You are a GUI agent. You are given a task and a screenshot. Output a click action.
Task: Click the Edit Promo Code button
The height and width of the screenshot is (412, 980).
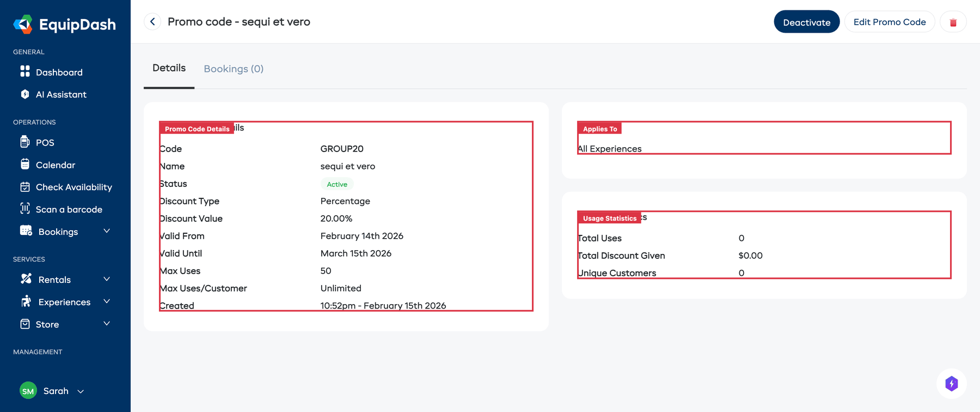(x=890, y=22)
